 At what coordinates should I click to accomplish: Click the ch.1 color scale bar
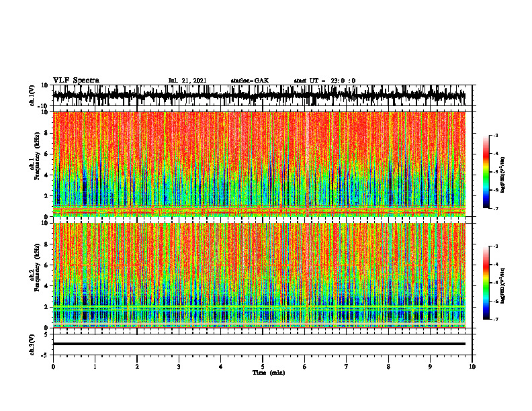(486, 172)
